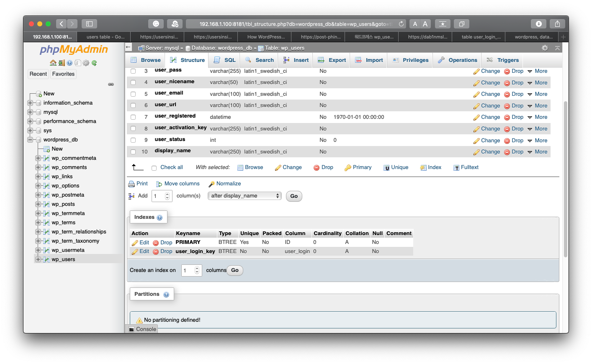The width and height of the screenshot is (592, 364).
Task: Click the log out door icon
Action: 62,63
